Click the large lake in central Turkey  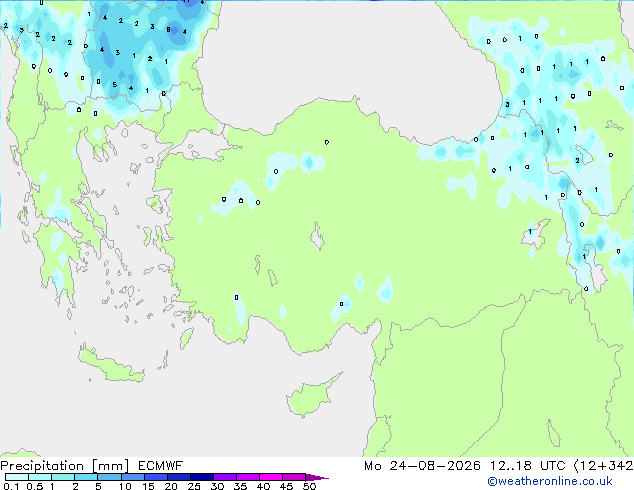(x=317, y=236)
